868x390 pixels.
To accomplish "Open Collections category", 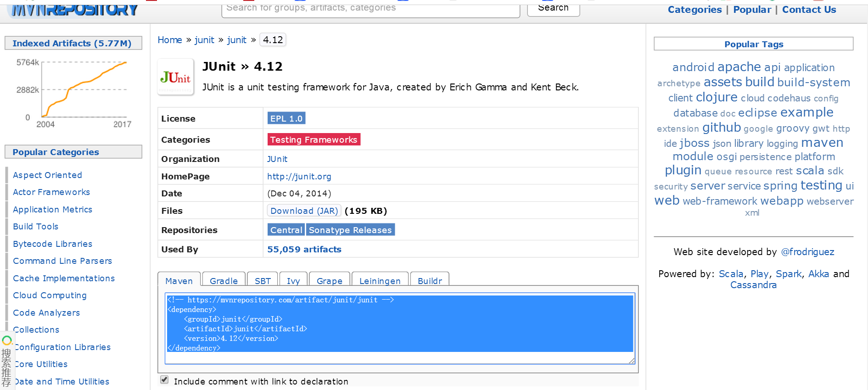I will click(x=36, y=330).
